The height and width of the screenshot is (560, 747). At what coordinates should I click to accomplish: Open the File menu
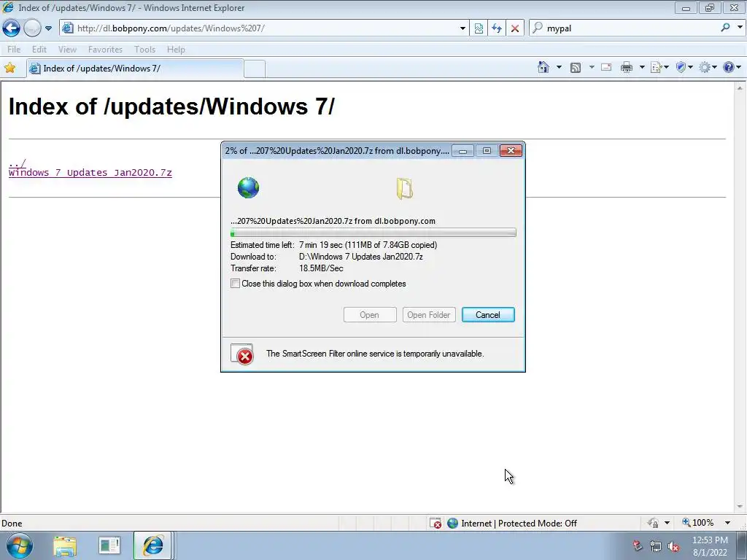tap(14, 49)
